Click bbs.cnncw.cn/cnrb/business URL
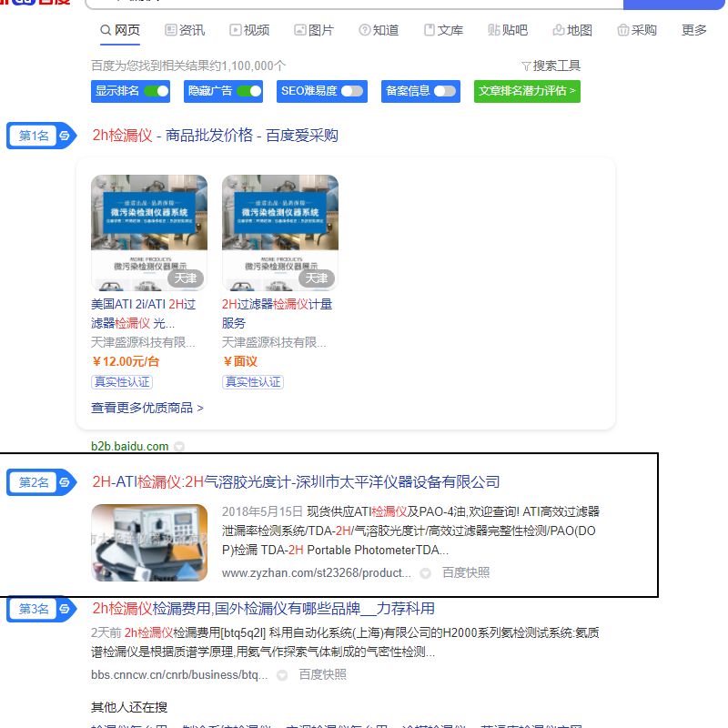728x728 pixels. (x=179, y=674)
